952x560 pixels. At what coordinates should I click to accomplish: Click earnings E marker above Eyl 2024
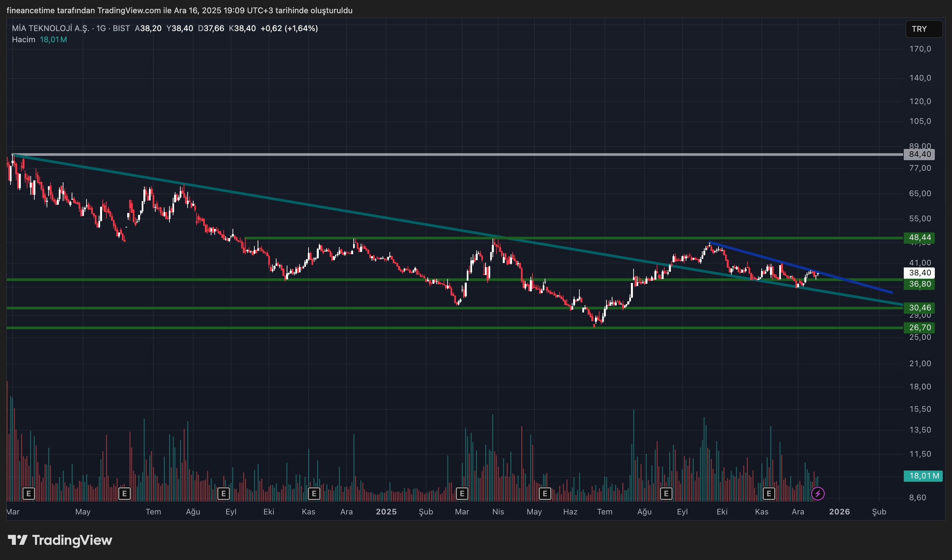coord(224,494)
